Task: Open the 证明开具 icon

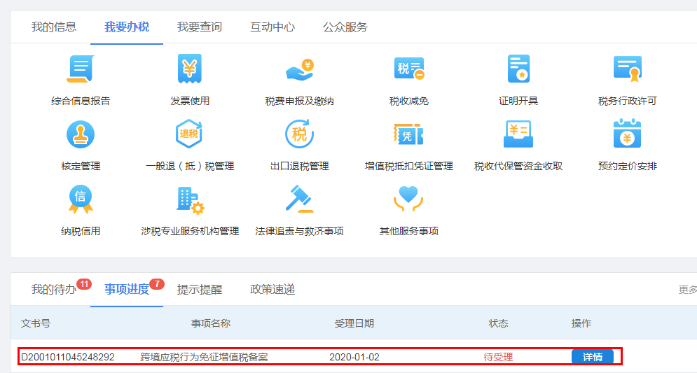Action: pyautogui.click(x=518, y=69)
